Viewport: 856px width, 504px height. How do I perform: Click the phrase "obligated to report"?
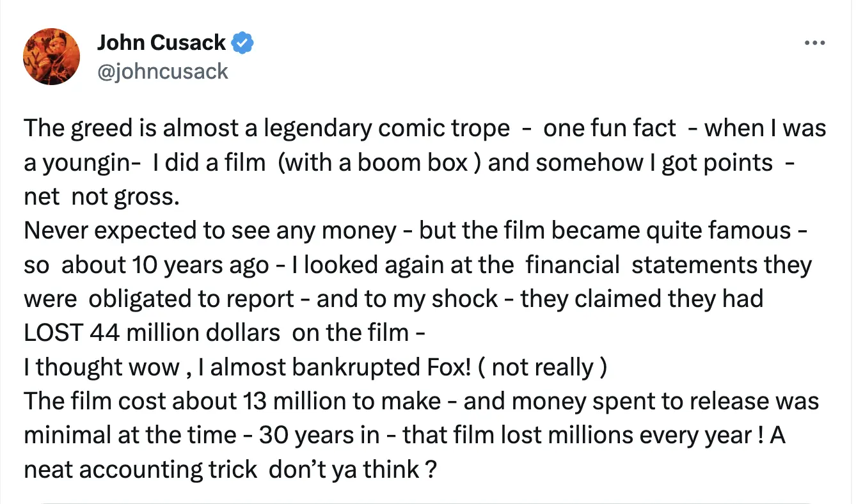[191, 299]
